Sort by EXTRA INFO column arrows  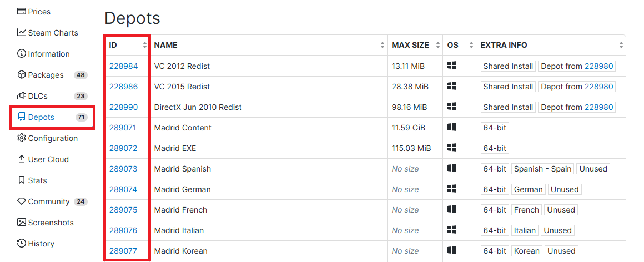click(621, 45)
